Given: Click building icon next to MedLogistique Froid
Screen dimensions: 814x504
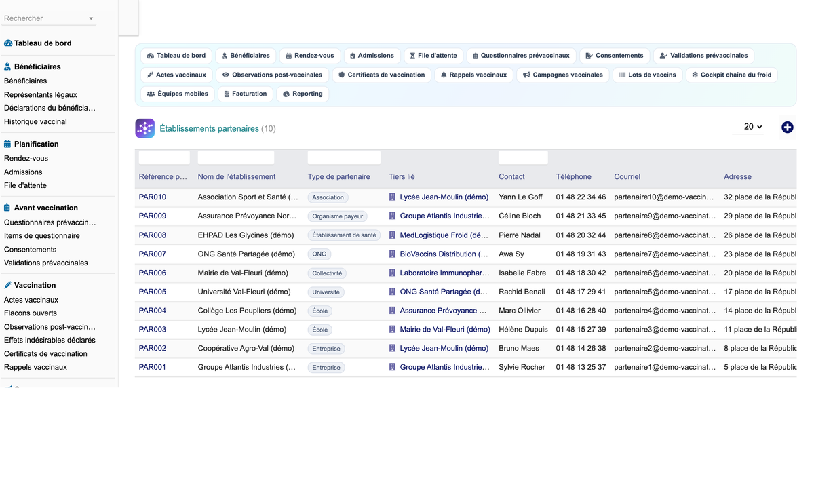Looking at the screenshot, I should 392,235.
